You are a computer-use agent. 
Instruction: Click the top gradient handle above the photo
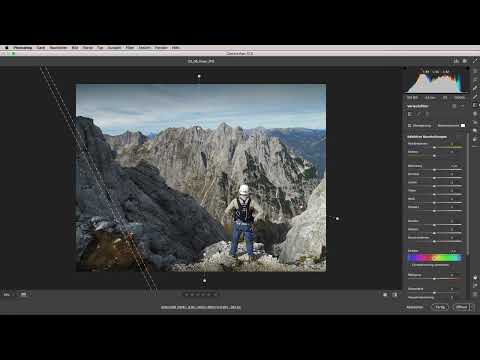click(x=199, y=76)
